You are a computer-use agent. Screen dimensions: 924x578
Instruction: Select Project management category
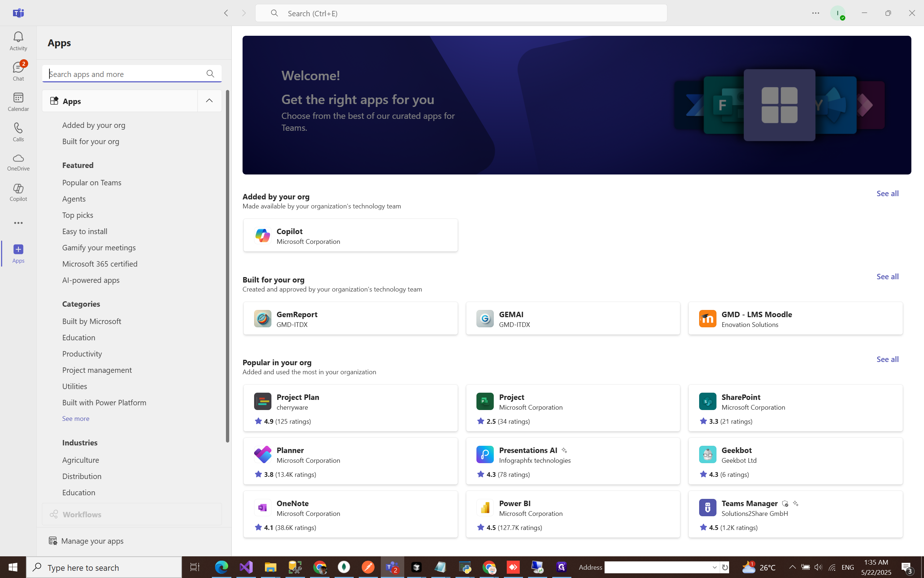pos(97,370)
